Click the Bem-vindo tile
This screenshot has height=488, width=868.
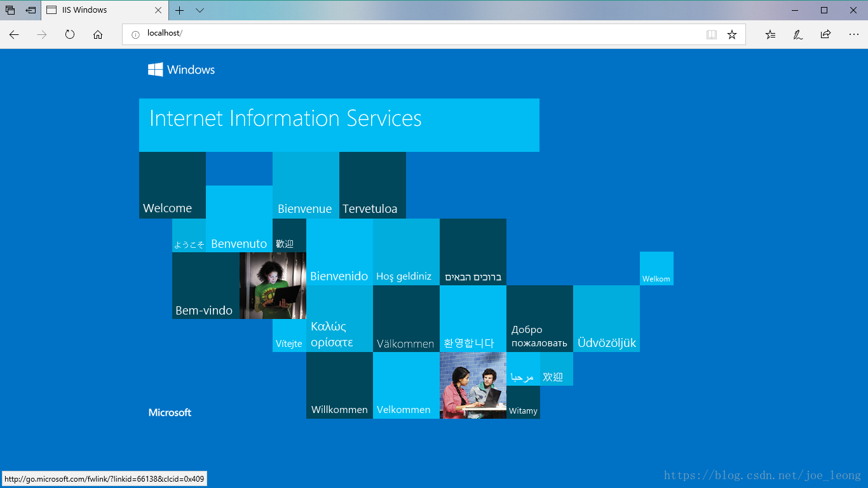(x=206, y=285)
